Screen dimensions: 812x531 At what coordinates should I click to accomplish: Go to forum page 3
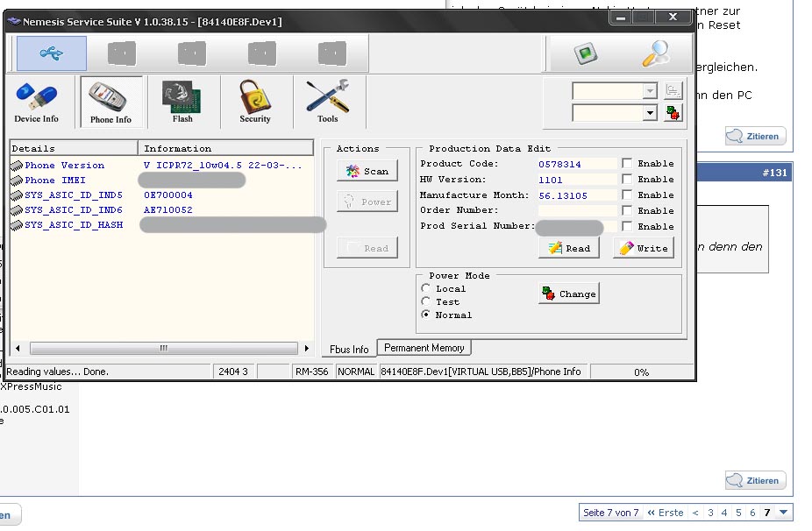click(x=710, y=513)
